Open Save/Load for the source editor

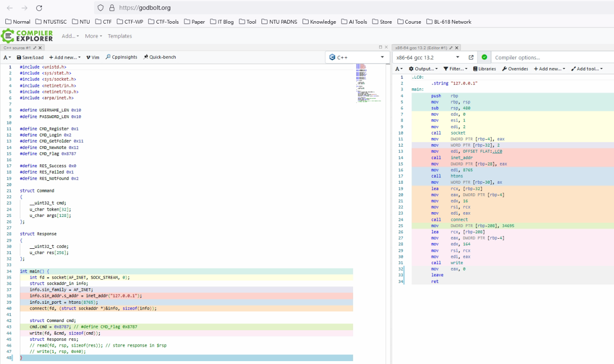tap(30, 57)
